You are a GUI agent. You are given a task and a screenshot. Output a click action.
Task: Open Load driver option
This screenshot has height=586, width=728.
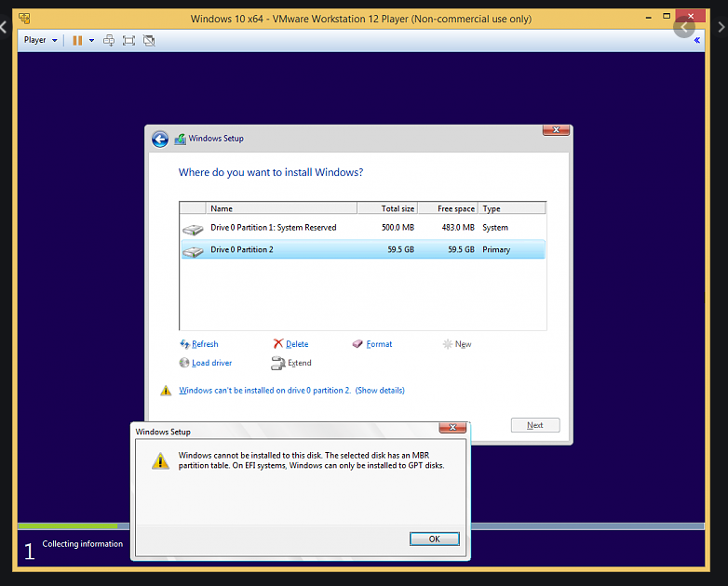(x=211, y=363)
